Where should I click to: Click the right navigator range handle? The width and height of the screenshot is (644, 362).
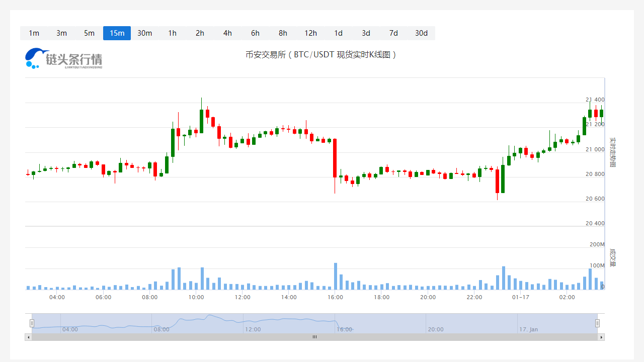pyautogui.click(x=598, y=323)
